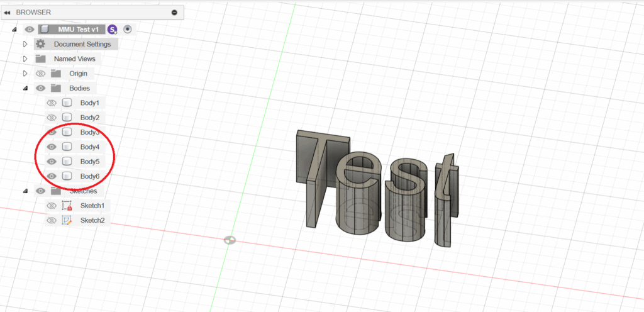Show hidden Body1

52,103
